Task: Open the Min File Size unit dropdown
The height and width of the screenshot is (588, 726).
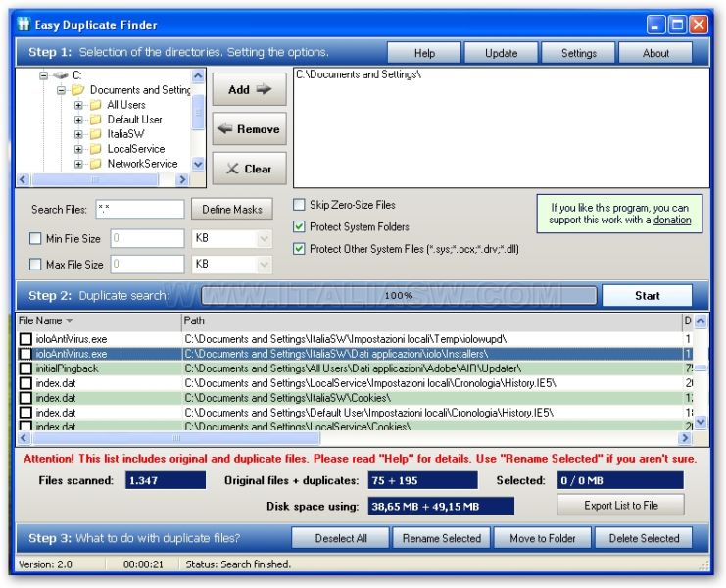Action: click(264, 238)
